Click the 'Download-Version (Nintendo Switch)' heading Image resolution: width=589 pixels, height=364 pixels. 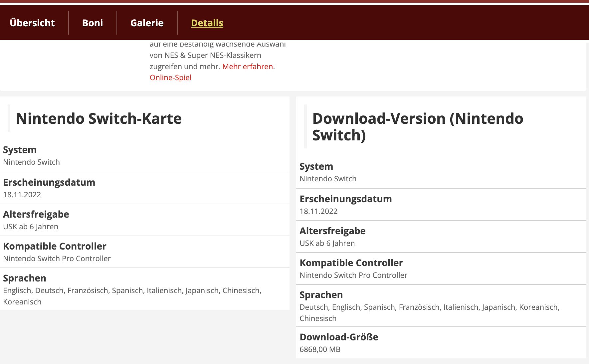[417, 127]
